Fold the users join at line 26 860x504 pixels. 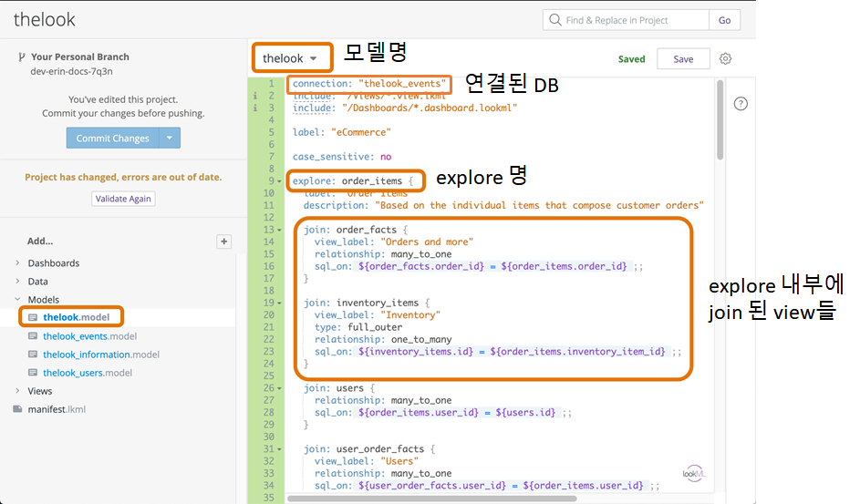pos(279,388)
